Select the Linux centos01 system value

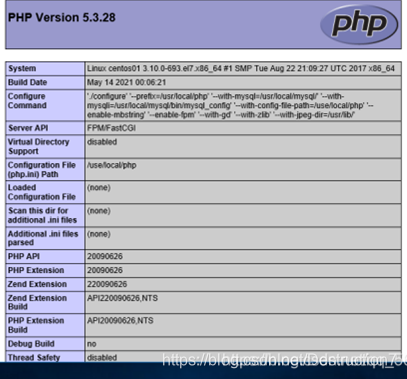click(241, 69)
